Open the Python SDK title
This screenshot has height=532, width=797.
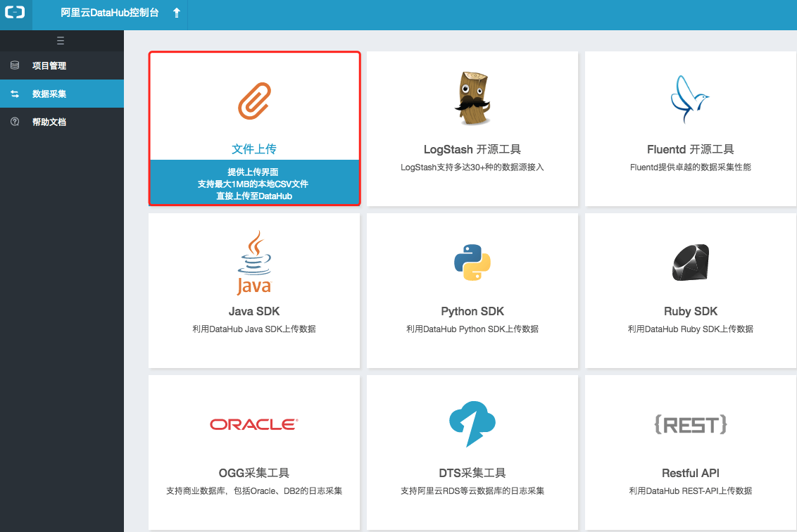pyautogui.click(x=472, y=311)
